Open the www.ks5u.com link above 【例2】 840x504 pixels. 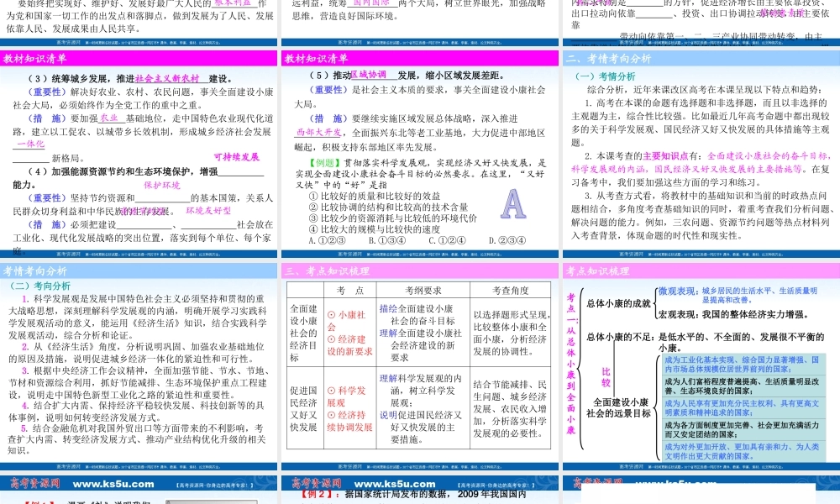[395, 484]
